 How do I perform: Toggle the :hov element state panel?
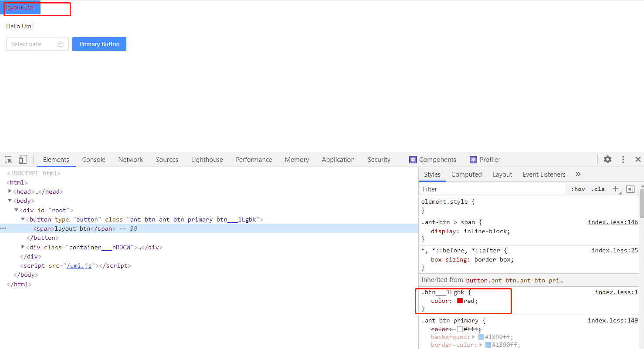pyautogui.click(x=578, y=189)
